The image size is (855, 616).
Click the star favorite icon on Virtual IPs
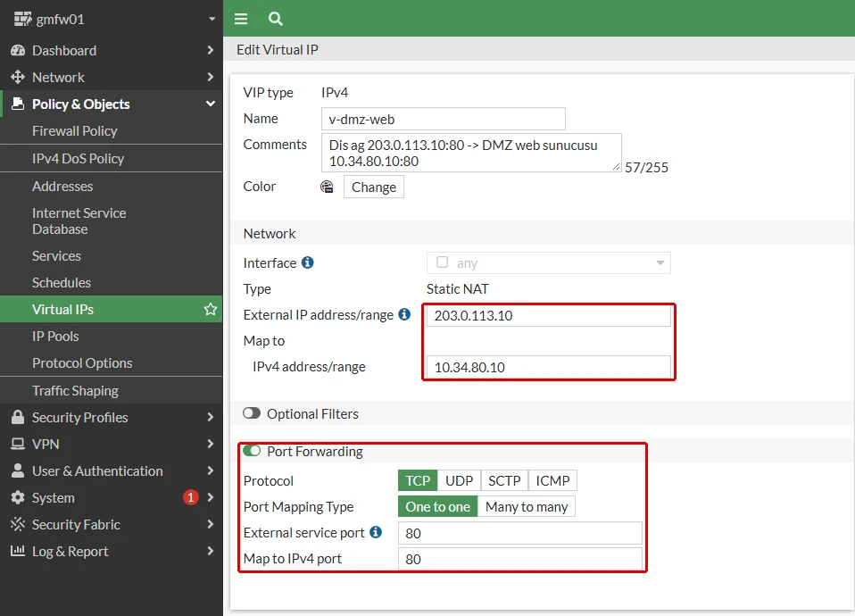tap(211, 310)
